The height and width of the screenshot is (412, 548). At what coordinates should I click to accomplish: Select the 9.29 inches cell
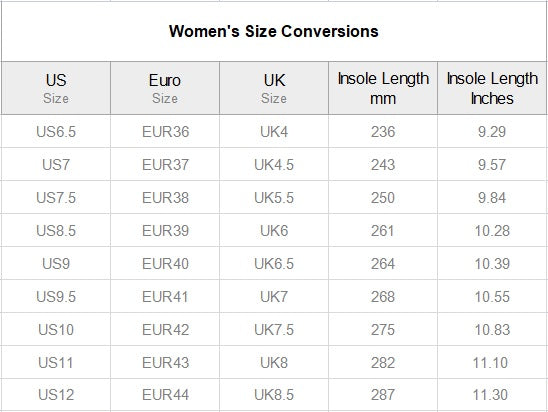point(492,132)
